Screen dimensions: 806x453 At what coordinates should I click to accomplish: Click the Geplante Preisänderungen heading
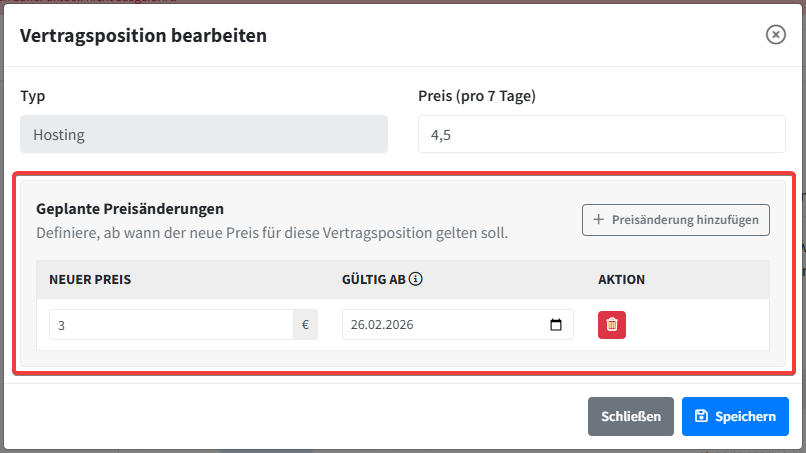129,209
